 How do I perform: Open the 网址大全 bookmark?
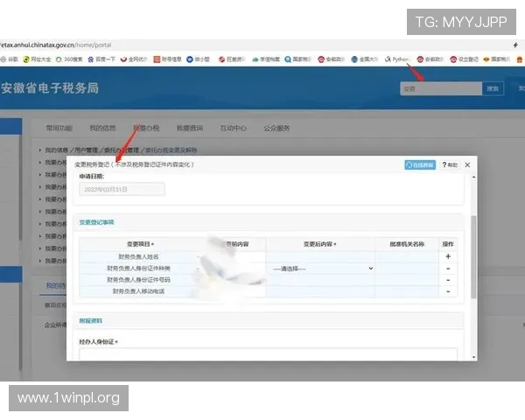37,59
